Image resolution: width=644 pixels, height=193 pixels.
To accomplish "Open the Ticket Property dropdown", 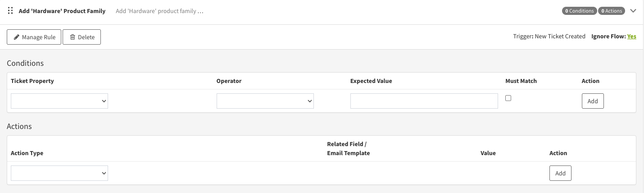I will tap(59, 101).
